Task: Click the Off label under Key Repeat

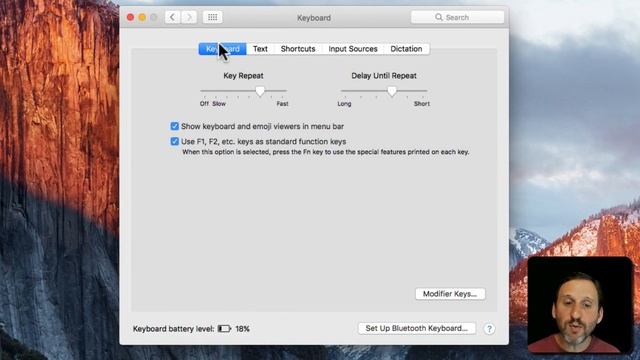Action: (x=204, y=104)
